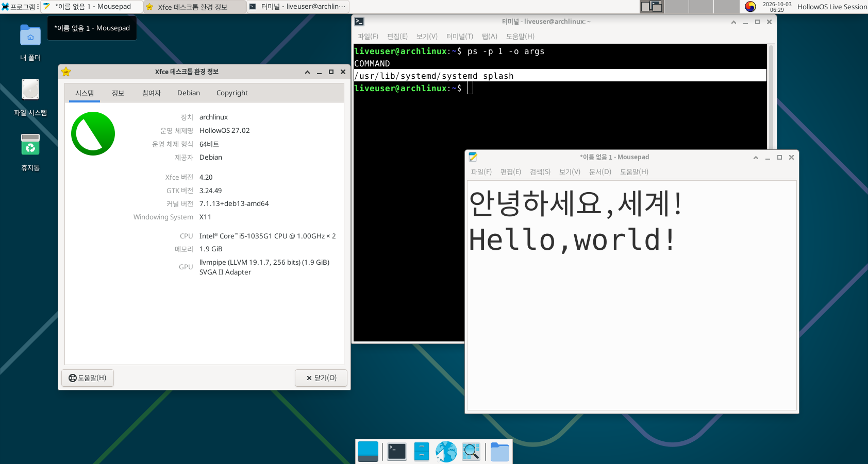
Task: Switch to the 시스템 tab
Action: pos(85,93)
